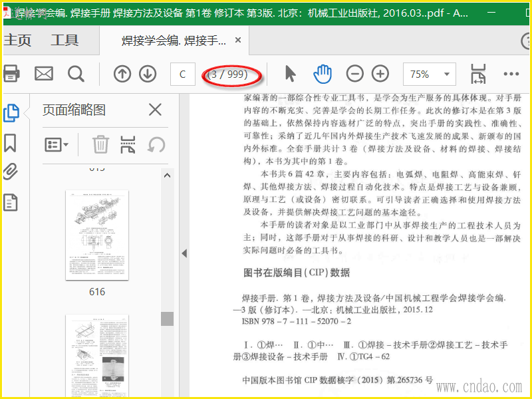Click the 页面缩略图 panel title

point(74,110)
